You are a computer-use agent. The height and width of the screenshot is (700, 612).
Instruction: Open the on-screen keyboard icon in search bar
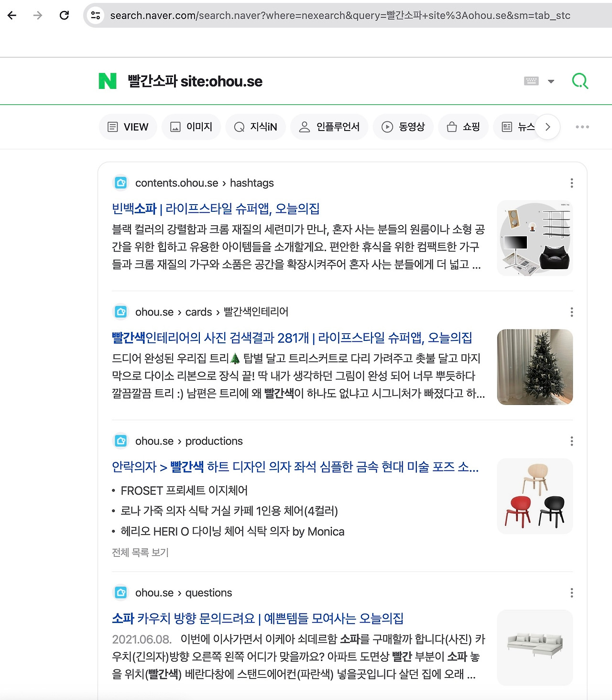tap(532, 81)
